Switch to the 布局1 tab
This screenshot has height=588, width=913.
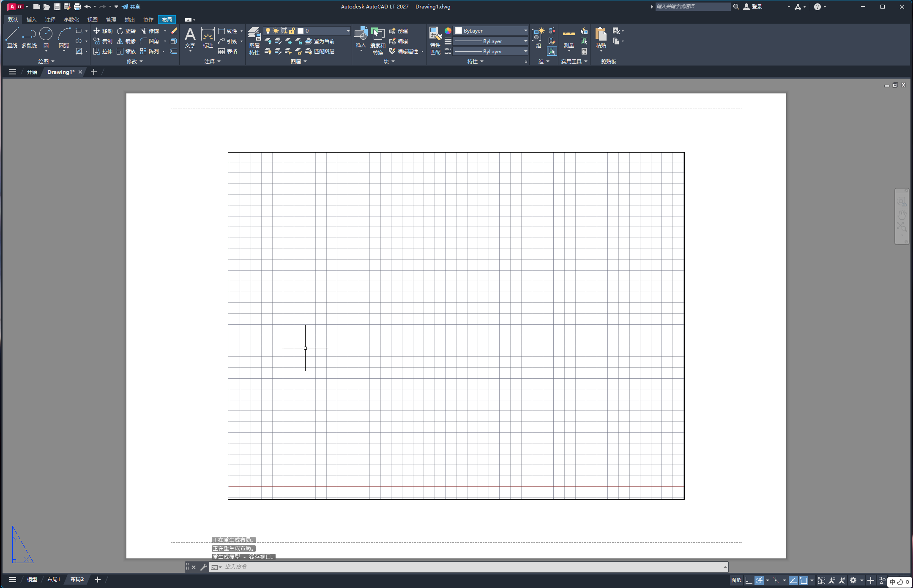pos(54,580)
